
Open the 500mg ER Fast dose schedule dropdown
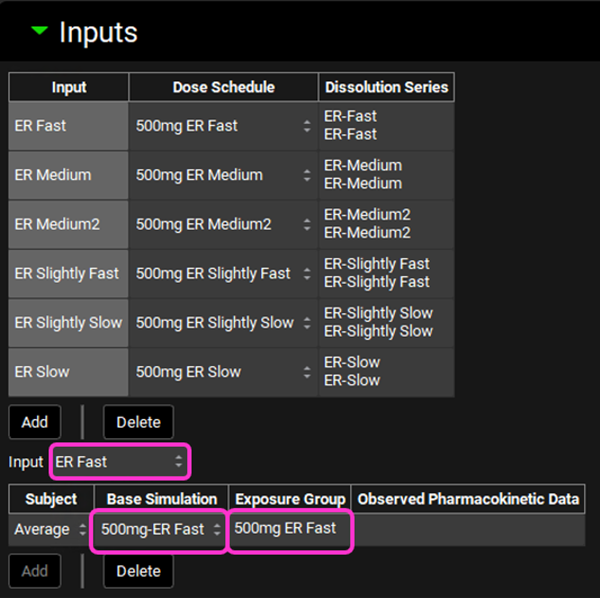[223, 125]
